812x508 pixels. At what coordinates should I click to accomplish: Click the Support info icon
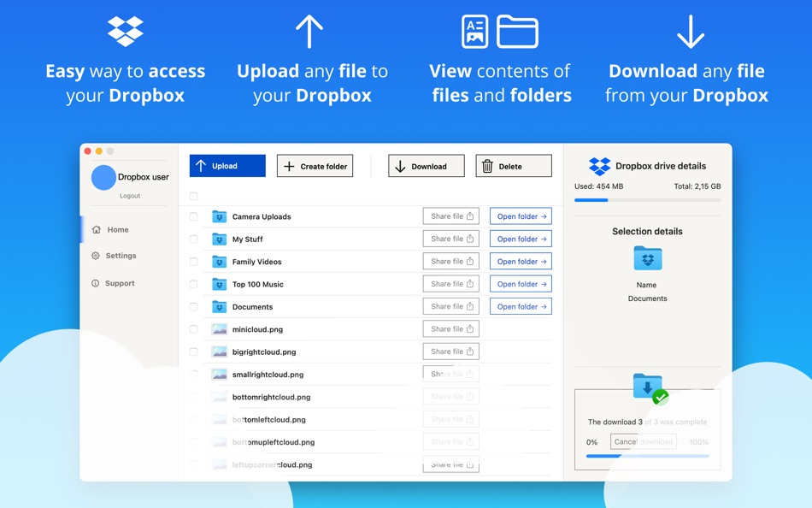(x=95, y=284)
